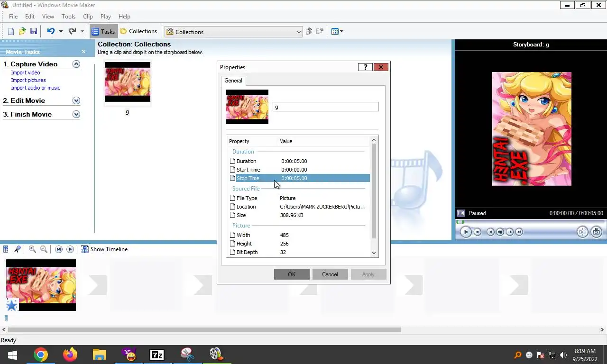Click Show Timeline button
607x364 pixels.
pos(104,249)
